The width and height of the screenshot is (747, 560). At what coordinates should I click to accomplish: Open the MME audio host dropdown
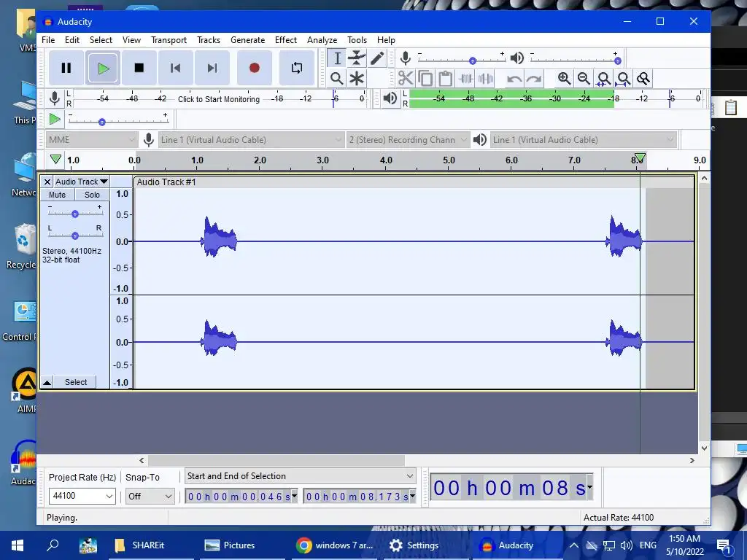91,140
